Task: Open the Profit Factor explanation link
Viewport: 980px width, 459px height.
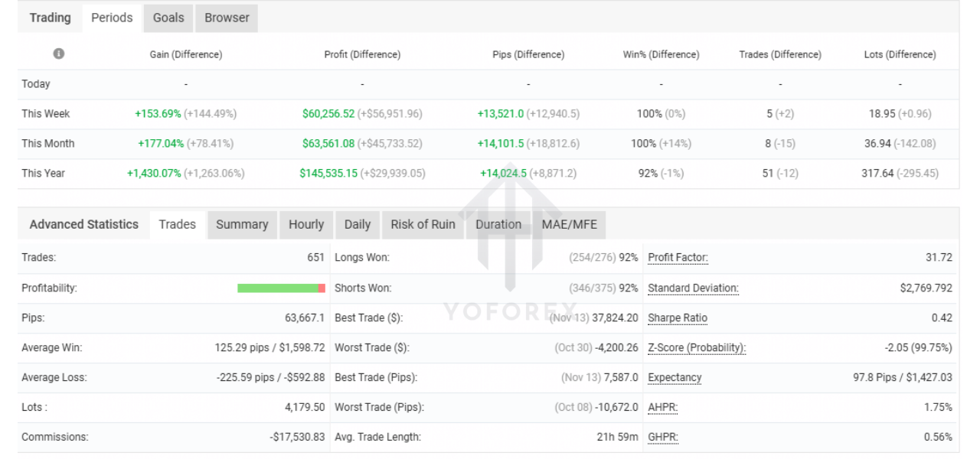Action: [677, 258]
